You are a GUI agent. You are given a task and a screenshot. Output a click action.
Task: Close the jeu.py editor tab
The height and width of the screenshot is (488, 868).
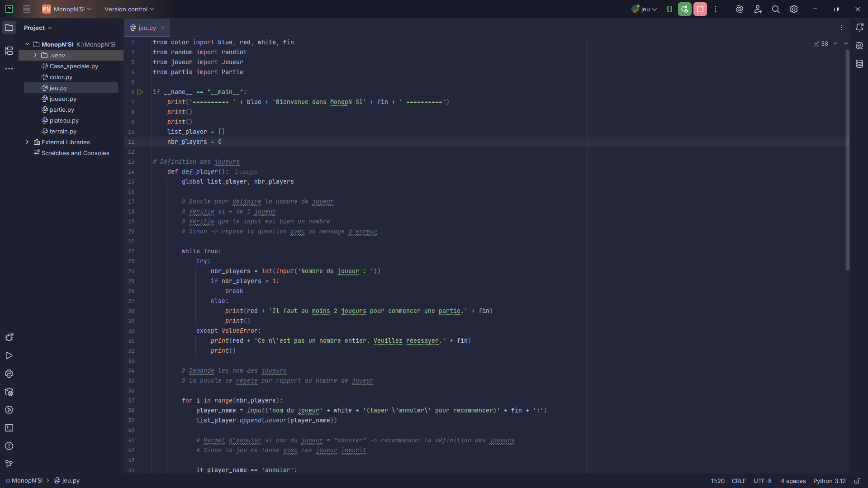click(163, 28)
